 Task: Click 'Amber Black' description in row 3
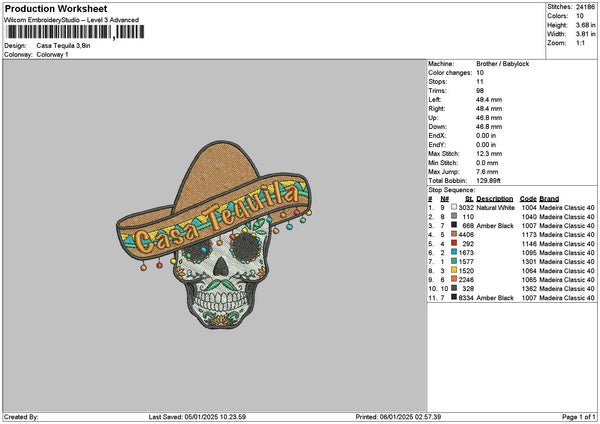(x=495, y=226)
